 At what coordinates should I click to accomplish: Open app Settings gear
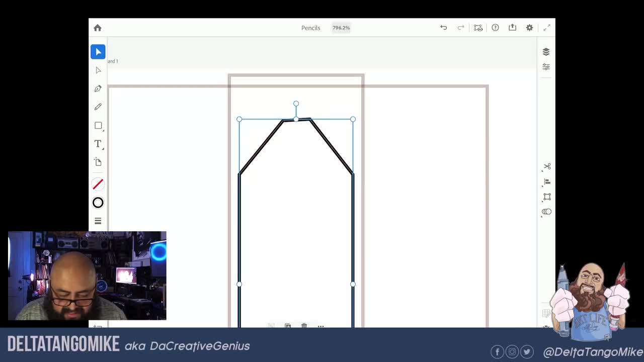point(529,28)
